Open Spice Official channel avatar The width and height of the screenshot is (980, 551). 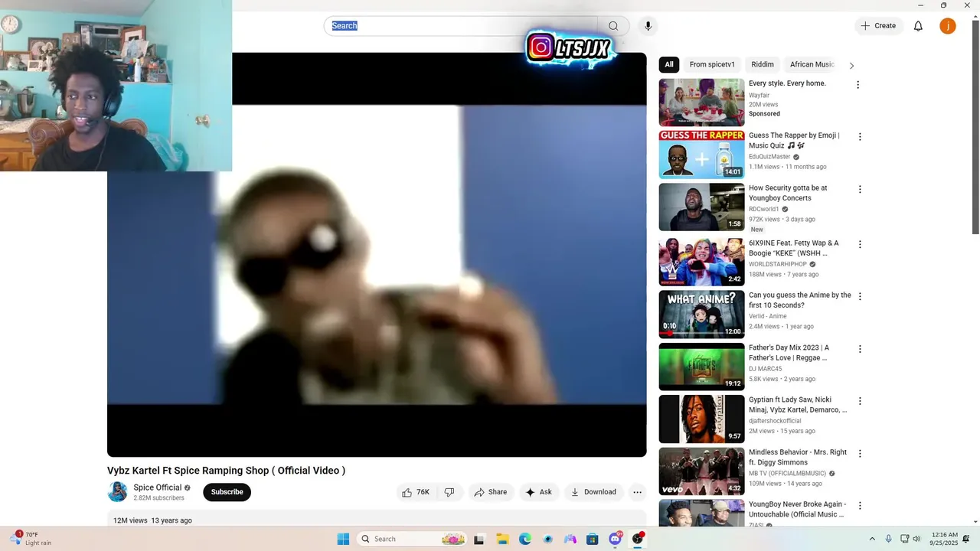(x=118, y=492)
